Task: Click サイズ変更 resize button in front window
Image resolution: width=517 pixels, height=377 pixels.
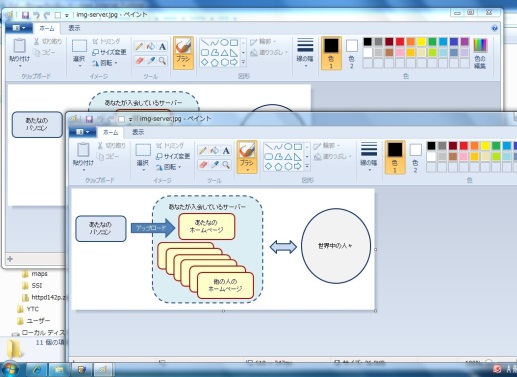Action: (173, 156)
